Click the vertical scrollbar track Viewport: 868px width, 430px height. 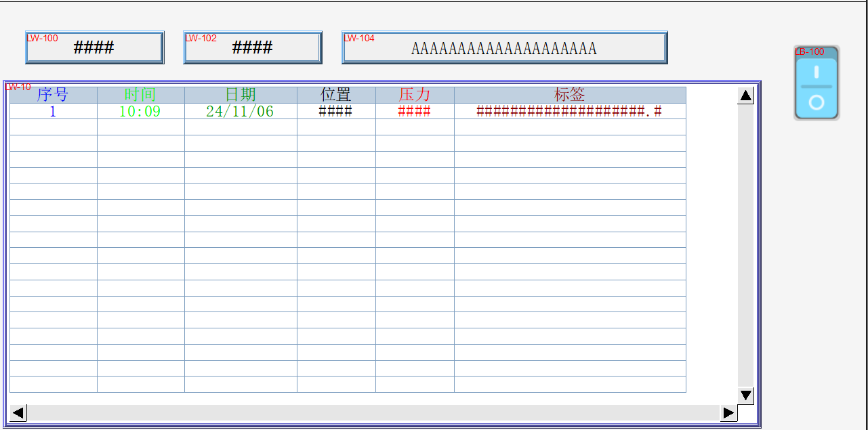(x=746, y=244)
